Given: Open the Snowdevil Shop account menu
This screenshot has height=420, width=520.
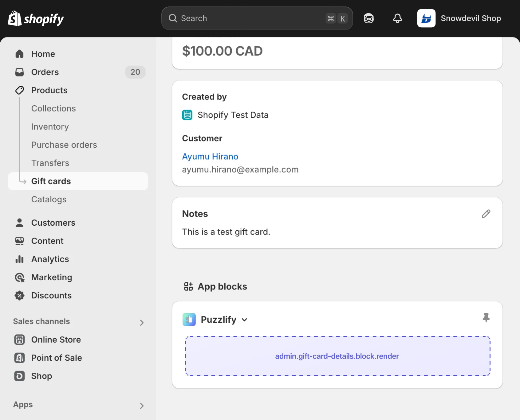Looking at the screenshot, I should 459,18.
